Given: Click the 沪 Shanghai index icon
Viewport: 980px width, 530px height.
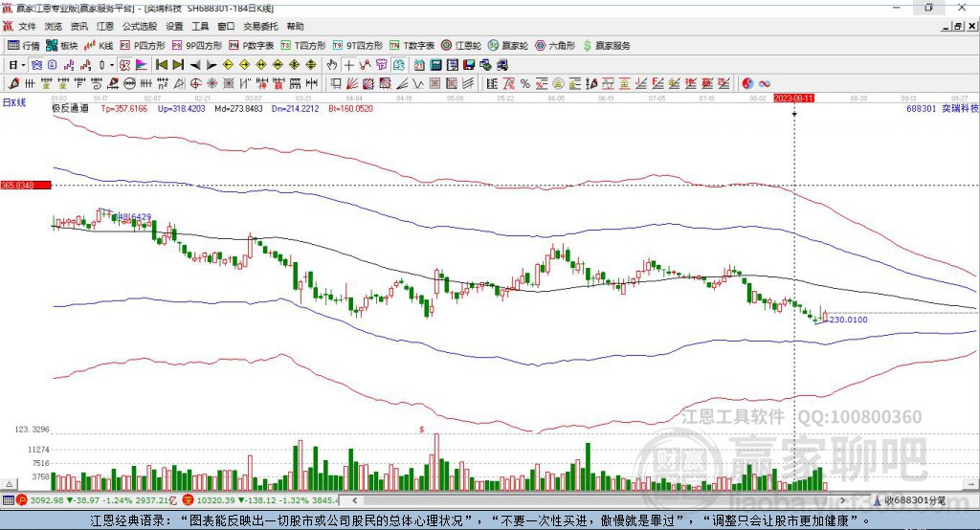Looking at the screenshot, I should pos(22,500).
